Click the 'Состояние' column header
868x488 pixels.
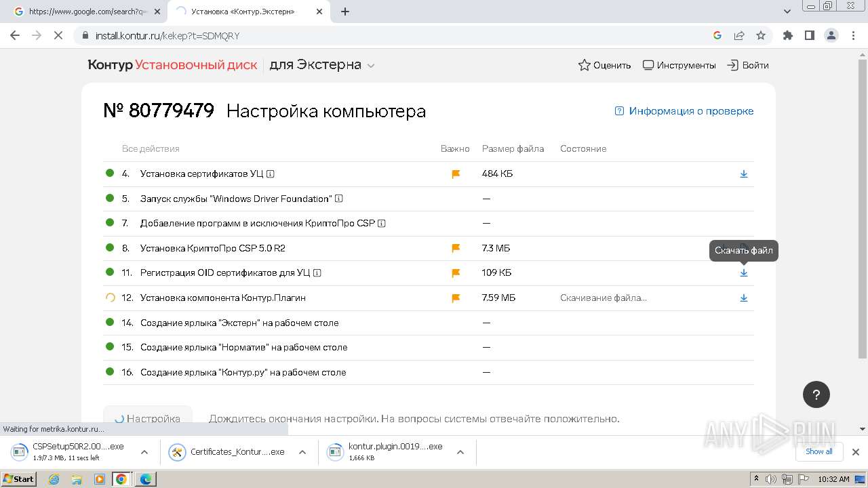tap(583, 148)
